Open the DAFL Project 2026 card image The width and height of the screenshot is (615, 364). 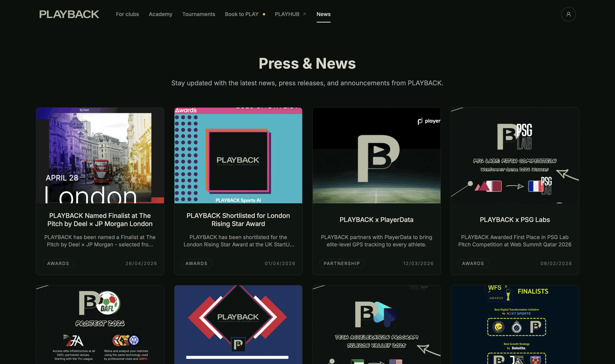[x=100, y=324]
